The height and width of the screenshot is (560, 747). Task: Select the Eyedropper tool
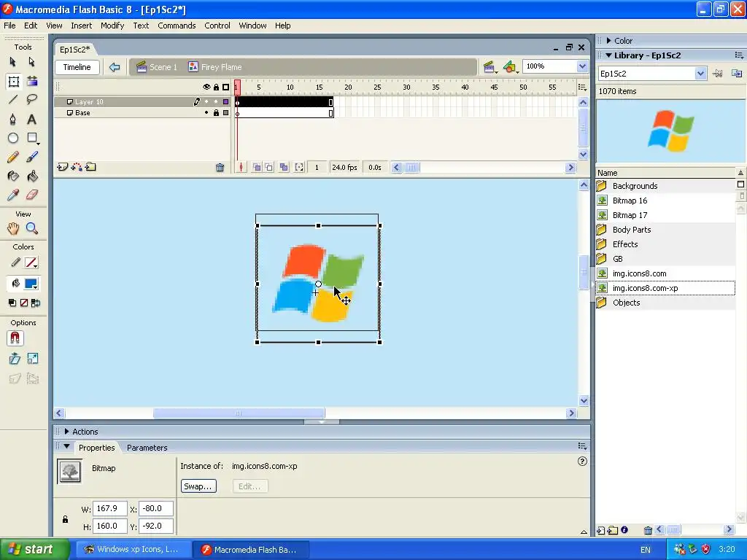tap(13, 195)
